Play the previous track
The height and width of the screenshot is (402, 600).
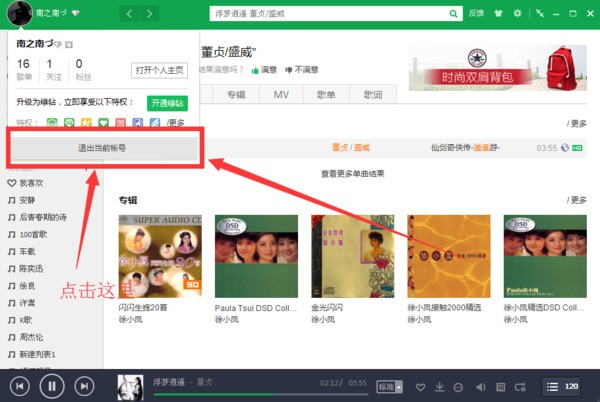click(20, 386)
